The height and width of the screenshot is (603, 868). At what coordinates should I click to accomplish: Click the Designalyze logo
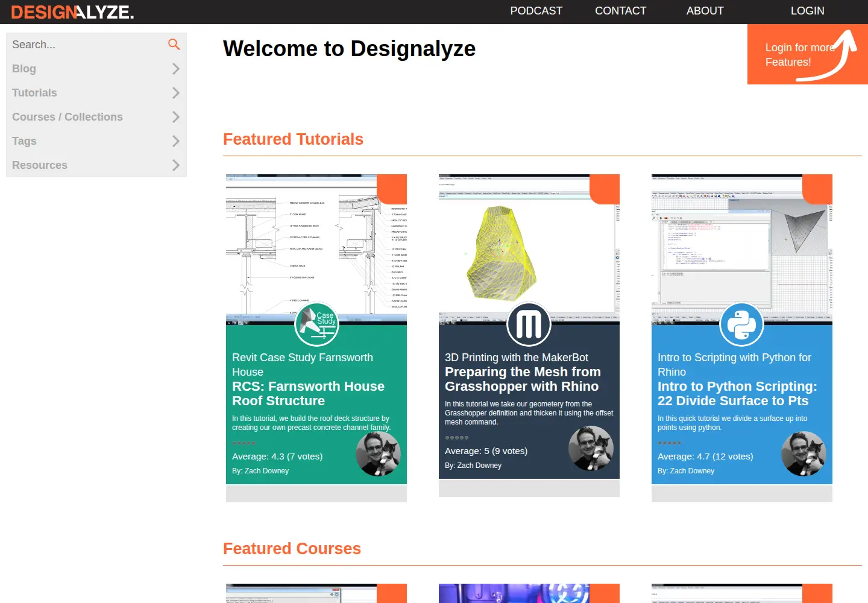(x=72, y=12)
